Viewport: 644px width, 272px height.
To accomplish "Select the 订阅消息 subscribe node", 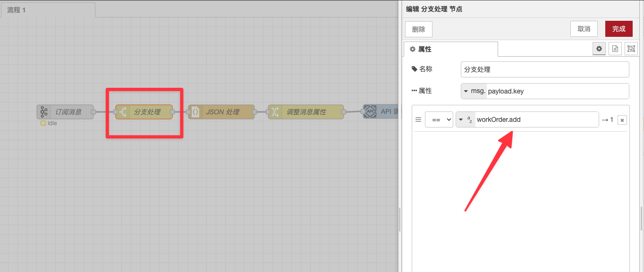I will point(66,112).
